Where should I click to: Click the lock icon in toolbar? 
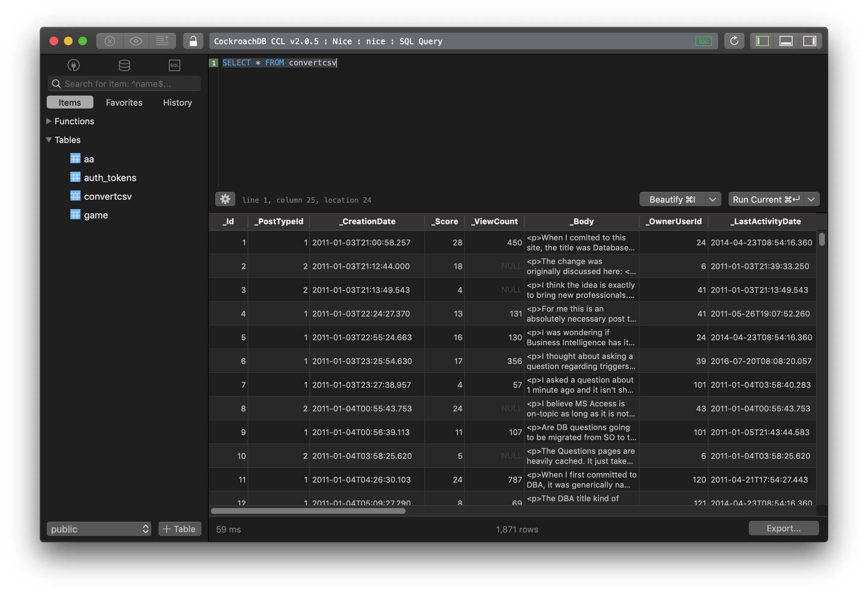coord(193,41)
